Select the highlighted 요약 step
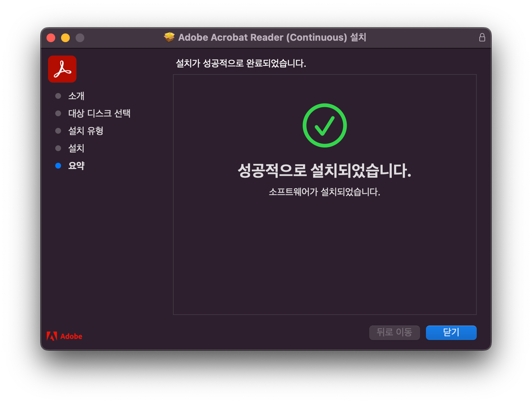 [x=77, y=165]
